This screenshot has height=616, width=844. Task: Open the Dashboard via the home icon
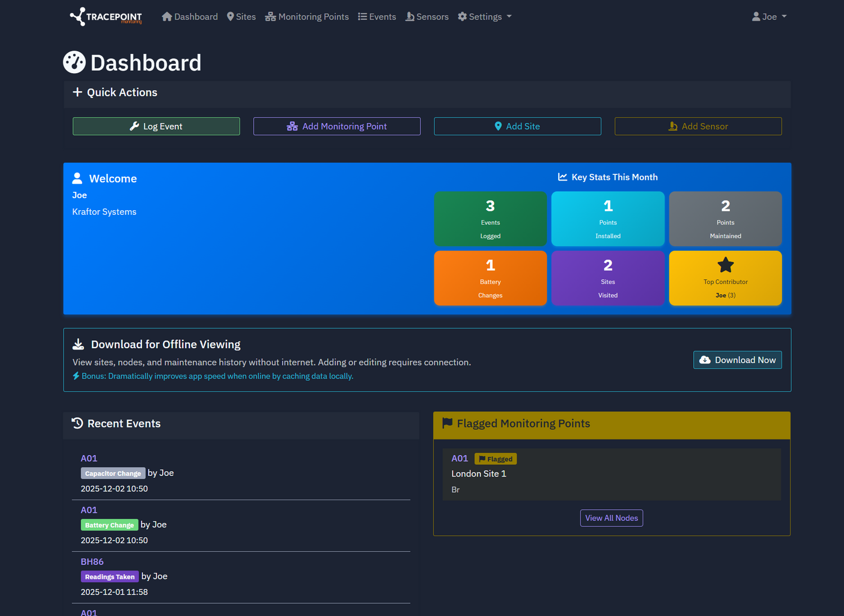[x=167, y=16]
